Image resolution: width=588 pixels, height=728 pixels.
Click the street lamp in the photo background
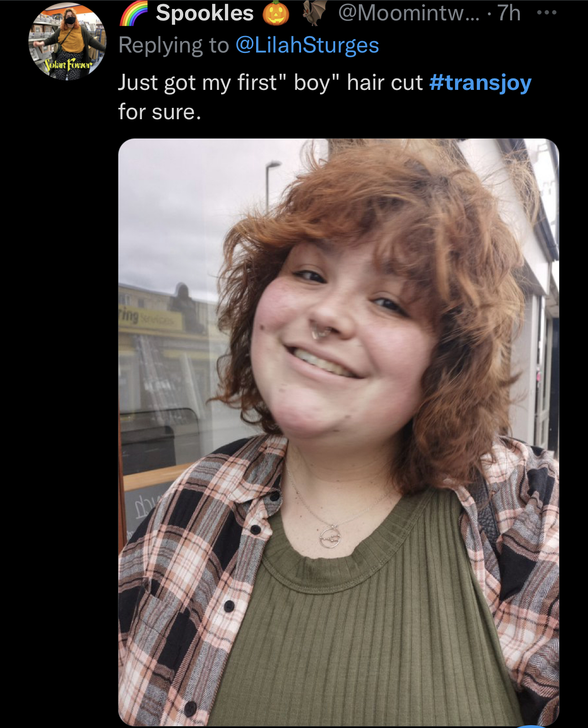point(271,185)
